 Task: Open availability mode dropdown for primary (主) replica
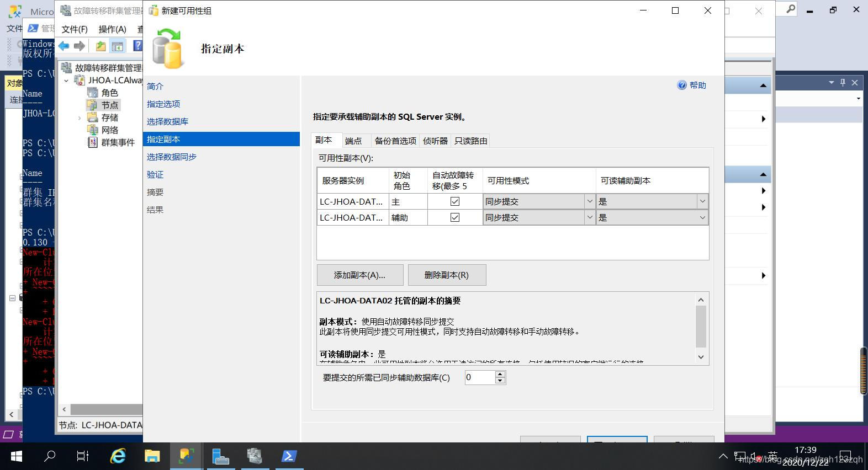click(x=589, y=201)
